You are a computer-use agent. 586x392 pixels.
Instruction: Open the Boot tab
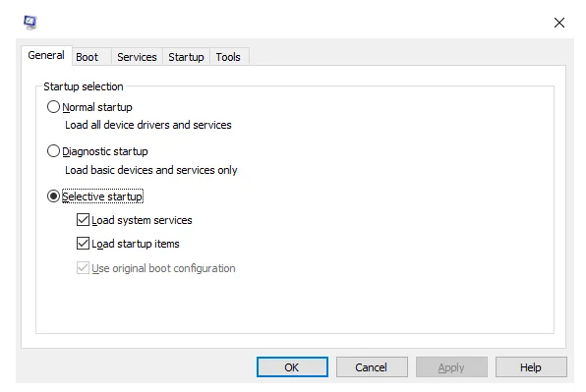[x=88, y=57]
